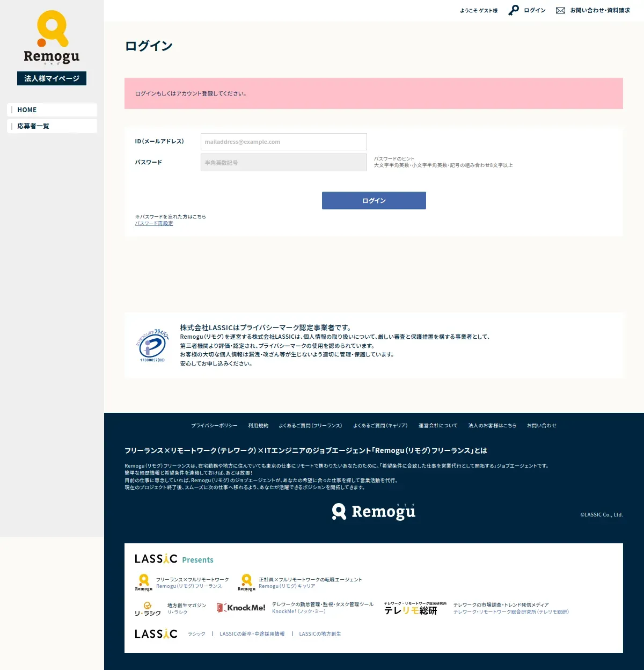The width and height of the screenshot is (644, 670).
Task: Click the ようこそ ゲスト様 greeting text
Action: 479,11
